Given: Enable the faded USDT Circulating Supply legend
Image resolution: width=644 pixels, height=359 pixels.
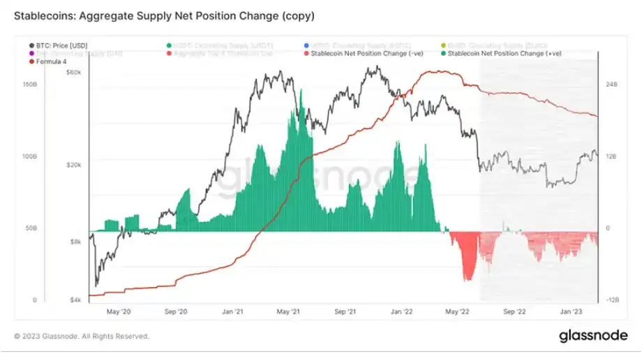Looking at the screenshot, I should (220, 45).
